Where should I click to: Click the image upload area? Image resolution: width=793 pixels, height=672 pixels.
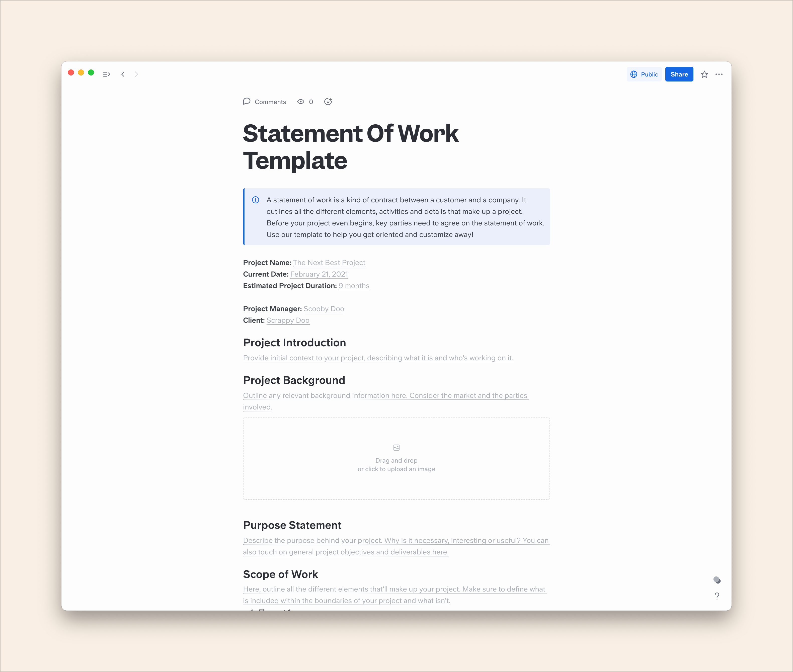click(x=397, y=459)
